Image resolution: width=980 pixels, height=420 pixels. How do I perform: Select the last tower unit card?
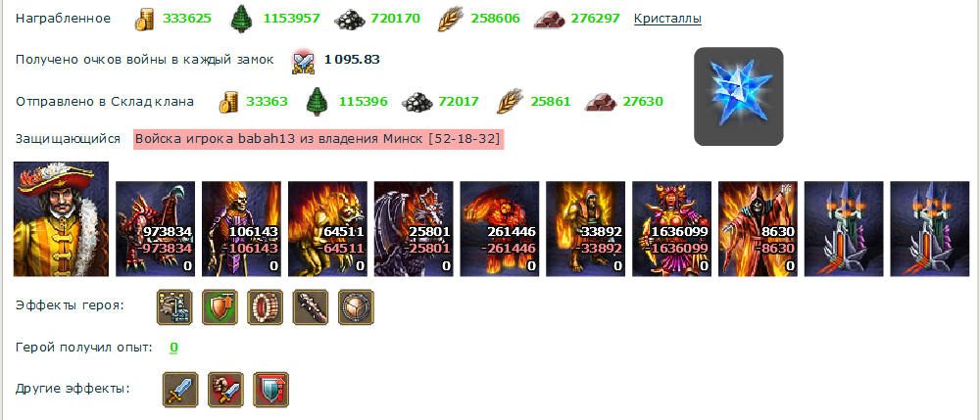(930, 228)
